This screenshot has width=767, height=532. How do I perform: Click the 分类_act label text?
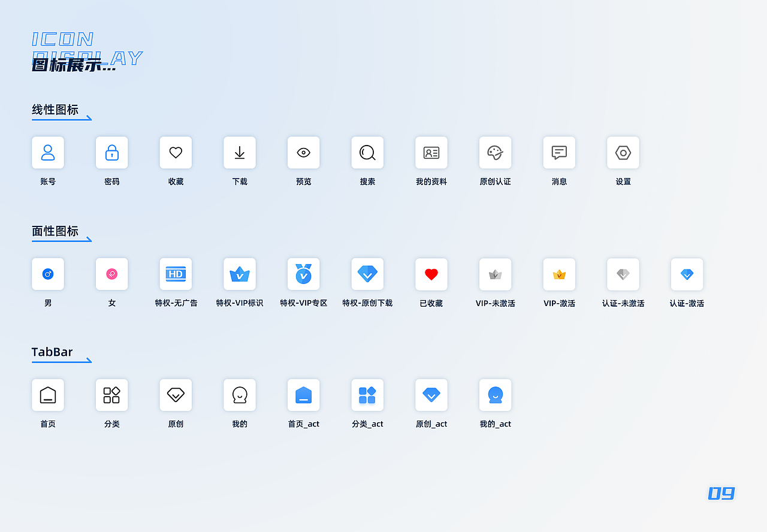coord(367,424)
